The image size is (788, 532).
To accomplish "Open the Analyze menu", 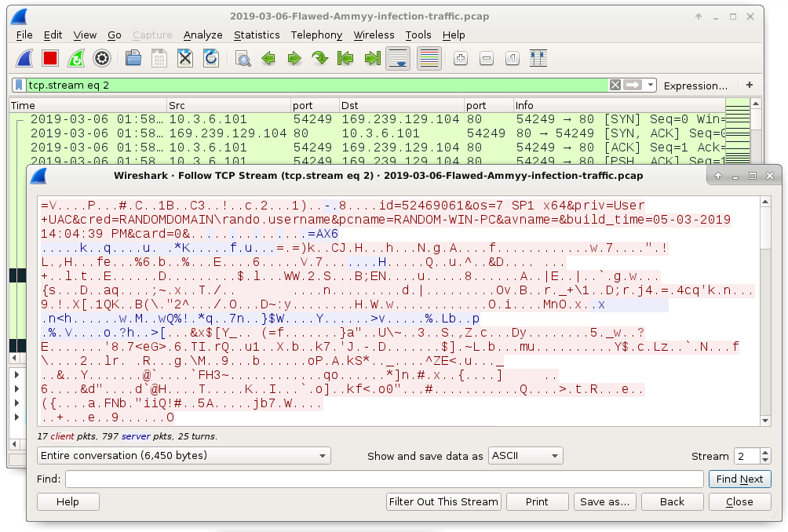I will tap(203, 35).
